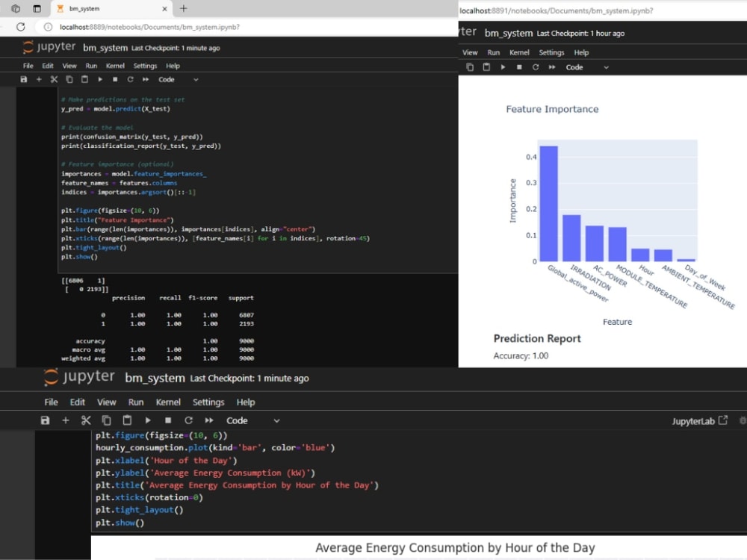Run cell play icon in bottom notebook
Image resolution: width=747 pixels, height=560 pixels.
click(x=148, y=420)
